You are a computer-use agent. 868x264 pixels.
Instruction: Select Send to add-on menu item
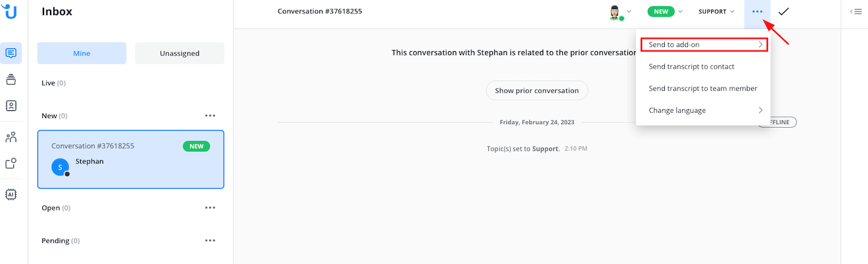703,45
